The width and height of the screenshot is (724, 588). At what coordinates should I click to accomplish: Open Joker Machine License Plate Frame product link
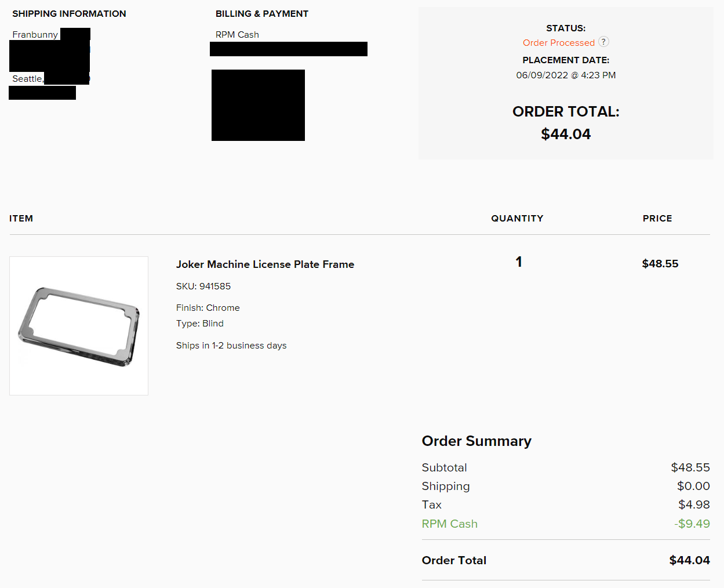[x=265, y=264]
